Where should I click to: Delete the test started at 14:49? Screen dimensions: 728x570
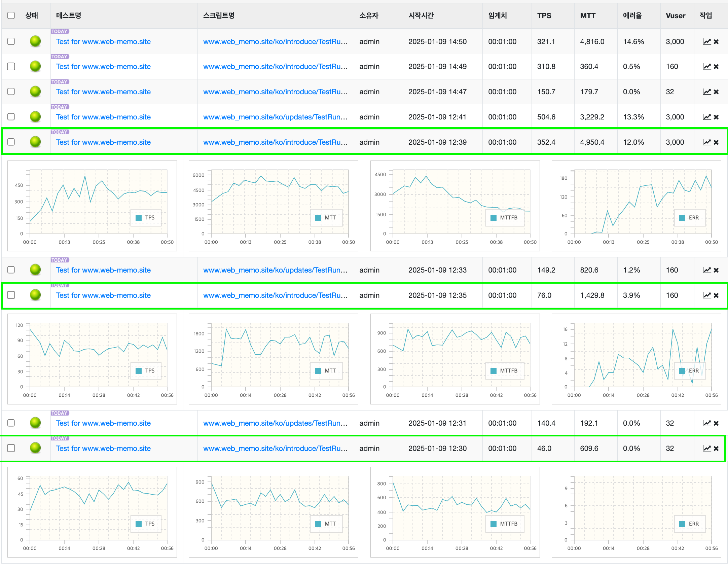tap(716, 67)
